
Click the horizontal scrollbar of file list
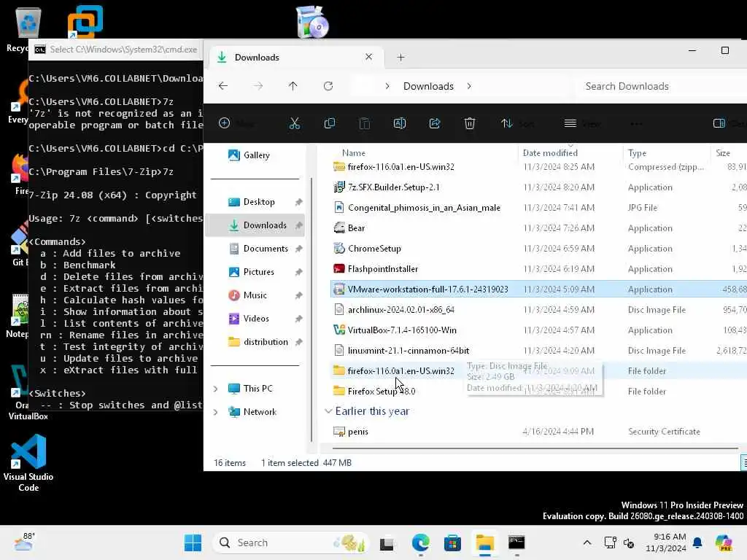(535, 448)
